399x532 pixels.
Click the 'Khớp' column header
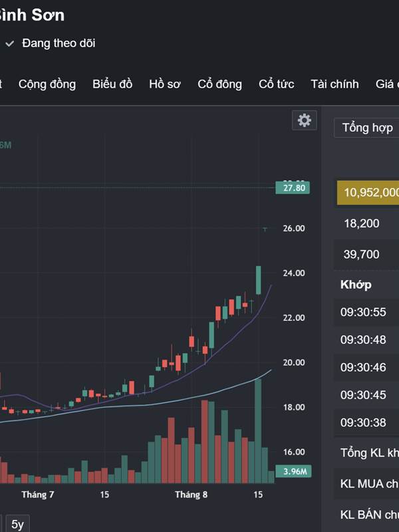point(356,285)
